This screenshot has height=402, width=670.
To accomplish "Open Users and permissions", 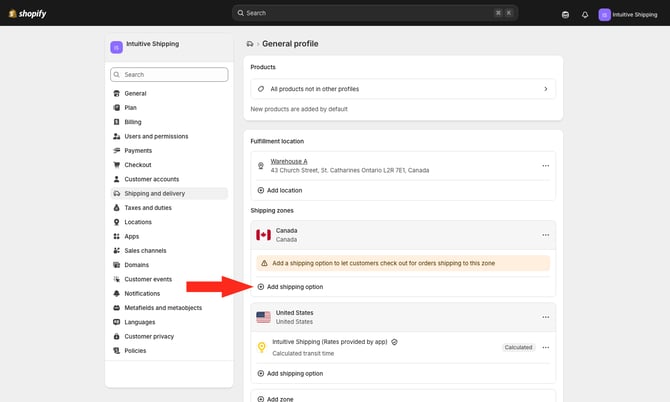I will coord(169,136).
